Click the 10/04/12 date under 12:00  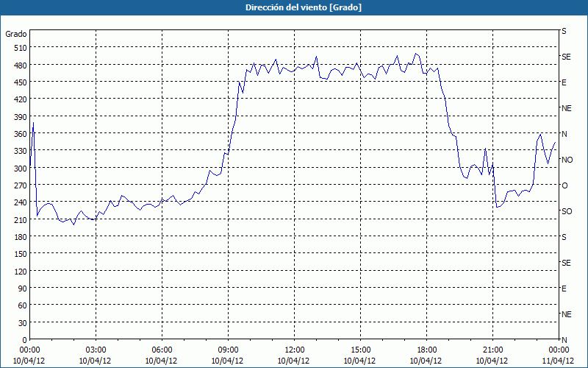tap(293, 361)
